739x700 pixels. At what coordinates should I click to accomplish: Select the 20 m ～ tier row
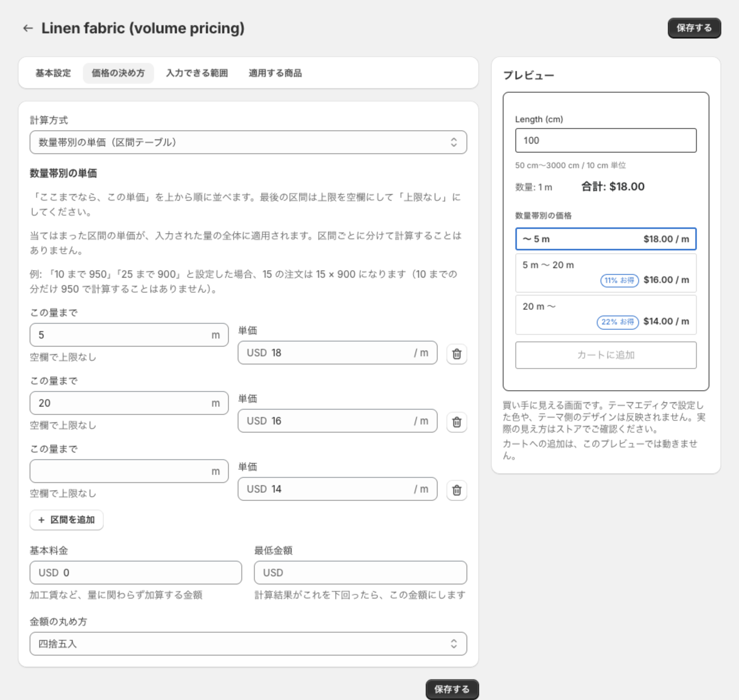[x=605, y=314]
